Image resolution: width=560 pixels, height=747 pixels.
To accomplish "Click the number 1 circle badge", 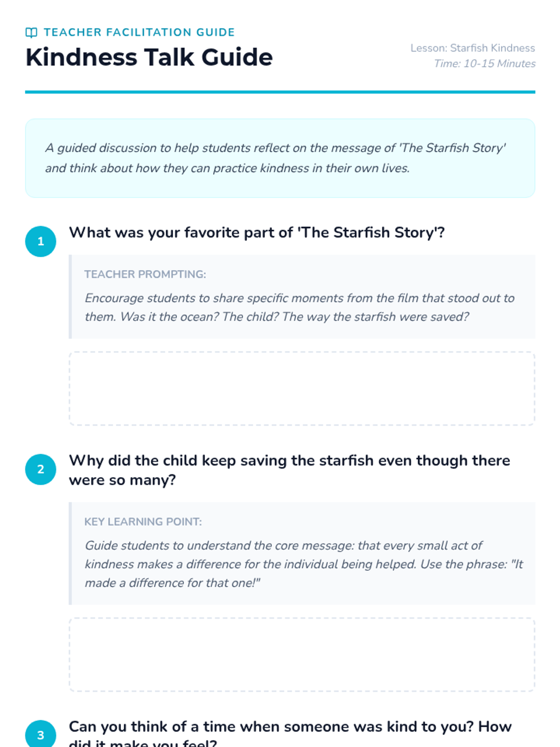I will [41, 241].
